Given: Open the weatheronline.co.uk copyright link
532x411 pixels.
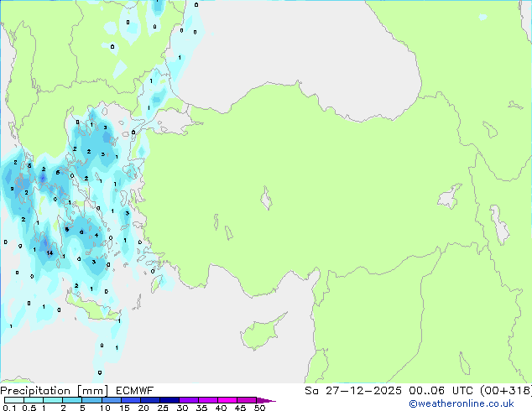Looking at the screenshot, I should [x=462, y=403].
